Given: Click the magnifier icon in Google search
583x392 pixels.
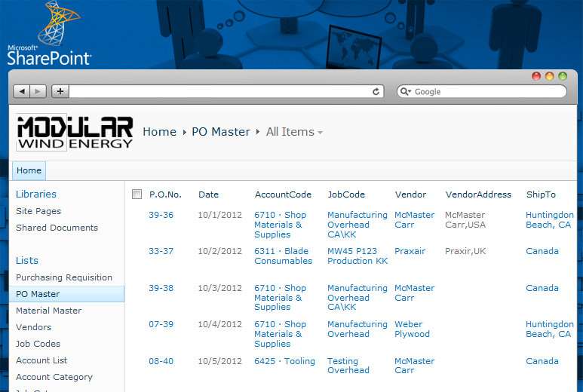Looking at the screenshot, I should click(404, 91).
